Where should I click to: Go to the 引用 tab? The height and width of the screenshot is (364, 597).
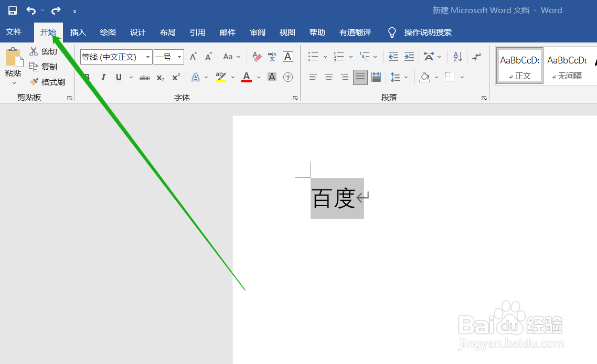point(198,33)
